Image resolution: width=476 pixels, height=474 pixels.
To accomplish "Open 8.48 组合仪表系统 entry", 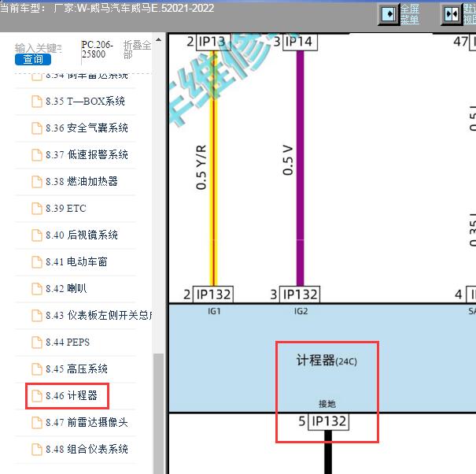I will [x=87, y=449].
